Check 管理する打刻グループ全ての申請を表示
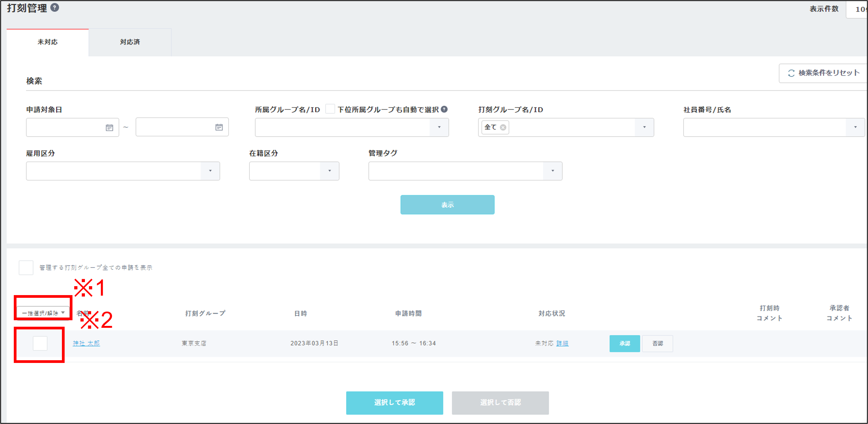Viewport: 868px width, 424px height. [x=26, y=268]
